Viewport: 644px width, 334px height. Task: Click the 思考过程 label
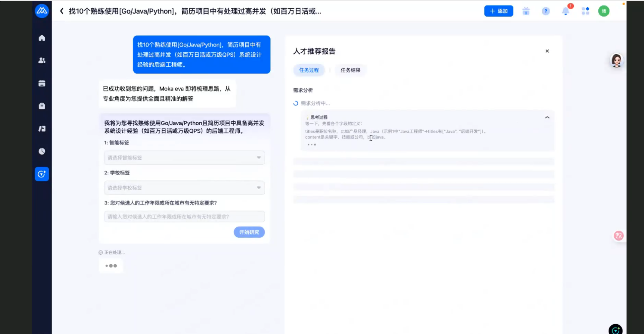(x=319, y=117)
